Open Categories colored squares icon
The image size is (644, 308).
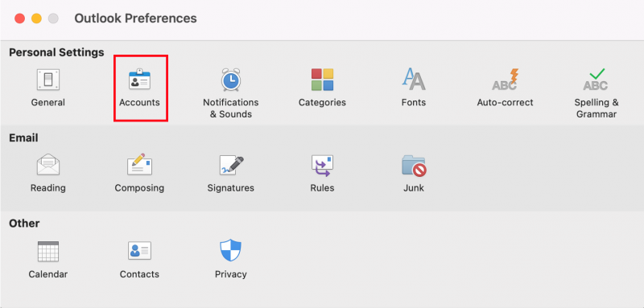coord(322,80)
